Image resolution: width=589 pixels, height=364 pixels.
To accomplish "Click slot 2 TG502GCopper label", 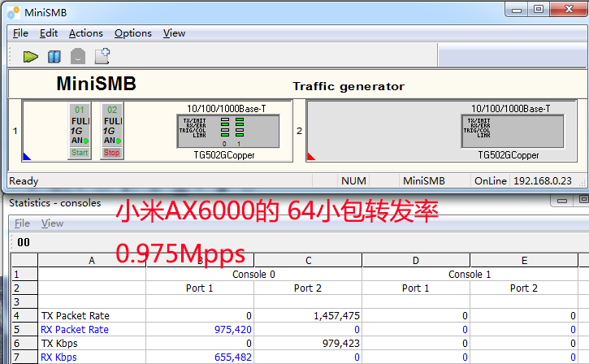I will pyautogui.click(x=509, y=155).
